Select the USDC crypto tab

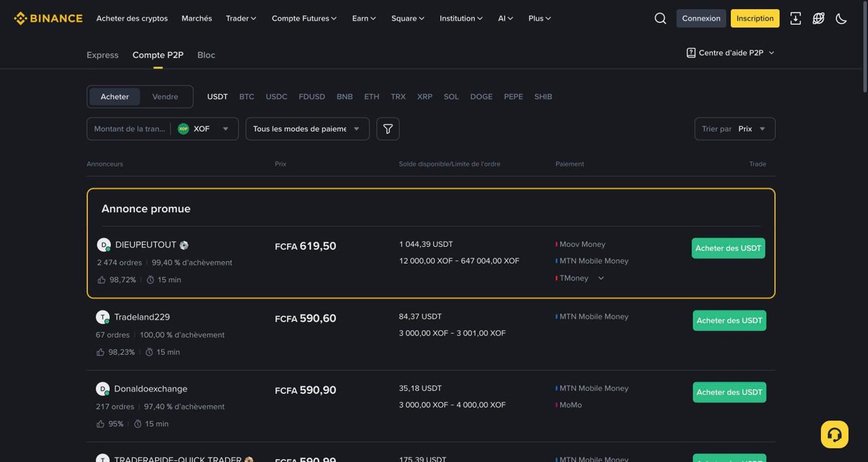tap(277, 97)
